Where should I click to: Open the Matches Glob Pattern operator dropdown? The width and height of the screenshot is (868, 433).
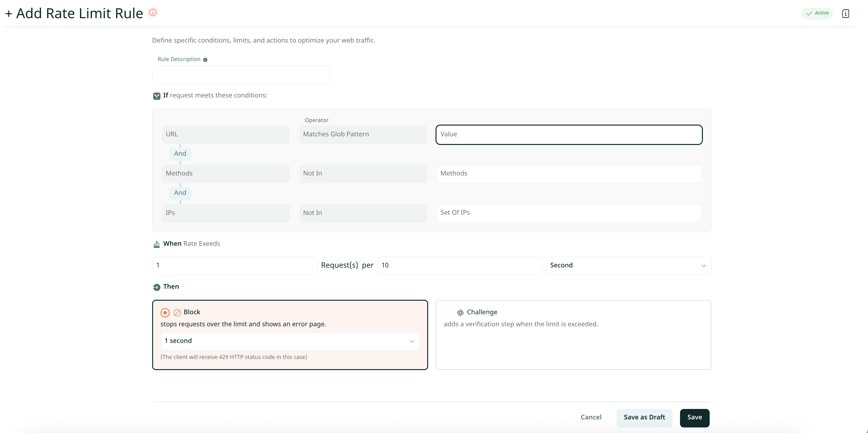(x=363, y=134)
